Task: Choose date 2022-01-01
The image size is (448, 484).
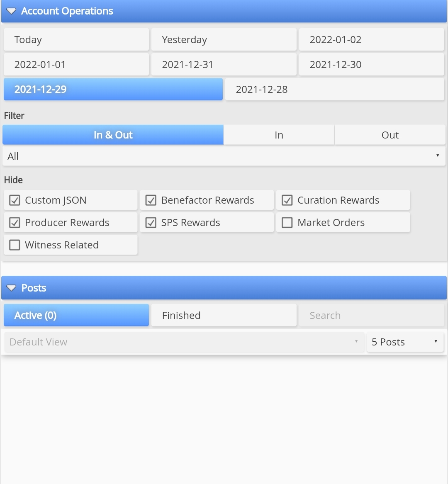Action: [x=76, y=65]
